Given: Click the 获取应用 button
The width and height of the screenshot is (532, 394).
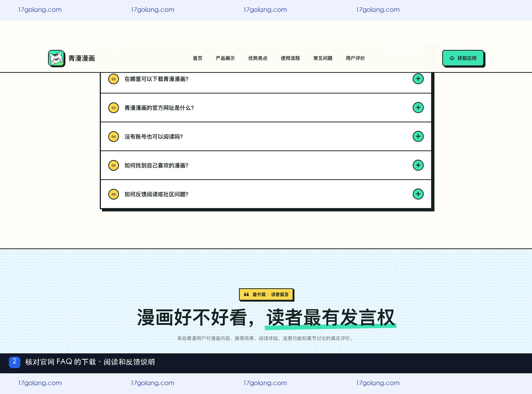Looking at the screenshot, I should click(x=463, y=58).
